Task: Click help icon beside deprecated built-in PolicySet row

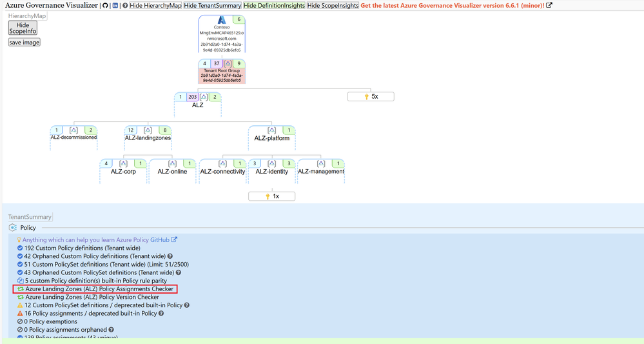Action: click(187, 305)
